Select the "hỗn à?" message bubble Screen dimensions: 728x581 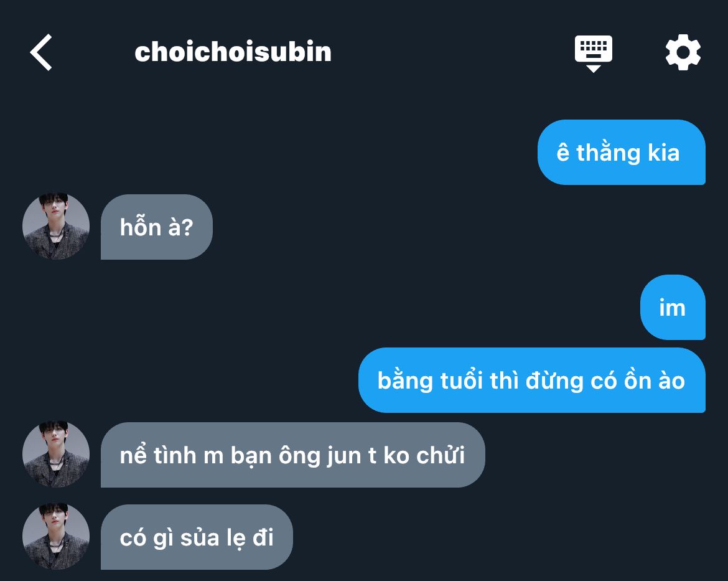pyautogui.click(x=156, y=227)
